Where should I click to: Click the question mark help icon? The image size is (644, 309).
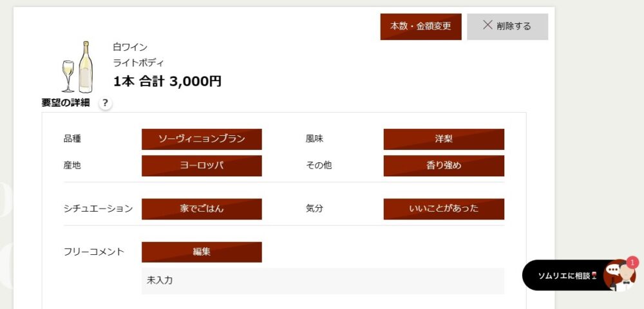pos(105,103)
